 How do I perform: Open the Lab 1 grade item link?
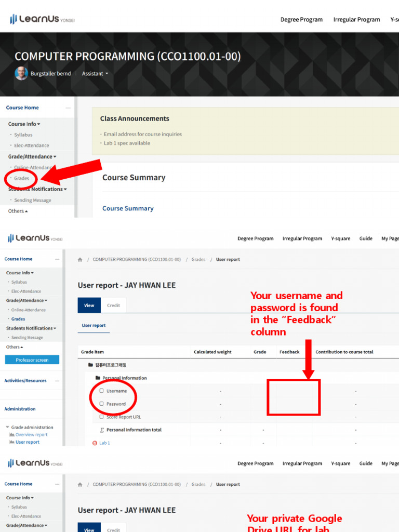pyautogui.click(x=104, y=443)
